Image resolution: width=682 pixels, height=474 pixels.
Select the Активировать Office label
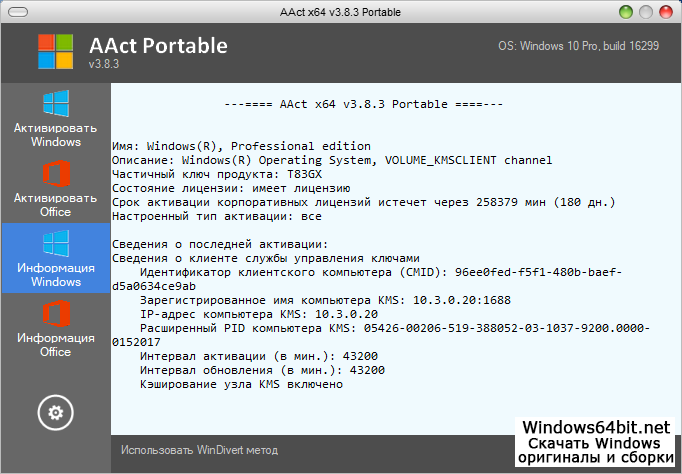(x=55, y=205)
